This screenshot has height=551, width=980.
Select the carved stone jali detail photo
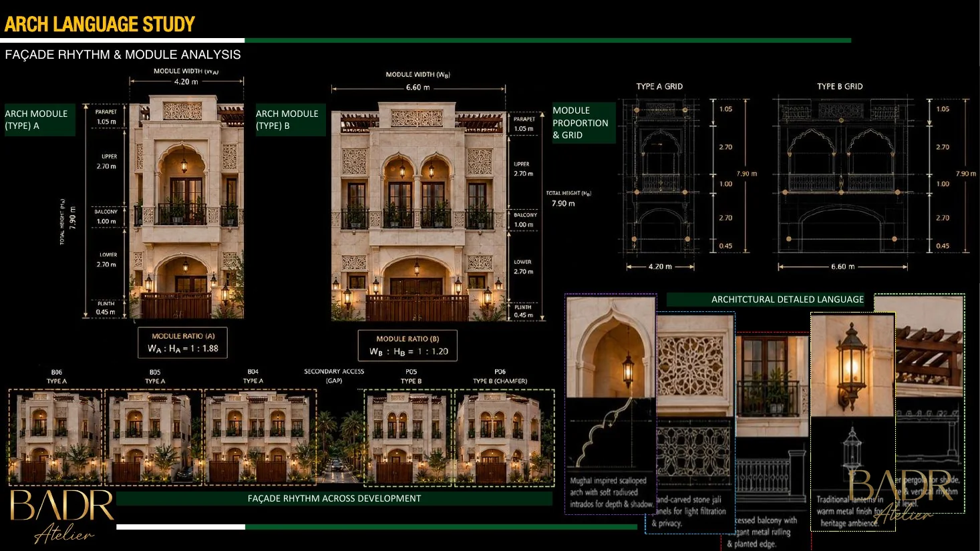point(695,365)
